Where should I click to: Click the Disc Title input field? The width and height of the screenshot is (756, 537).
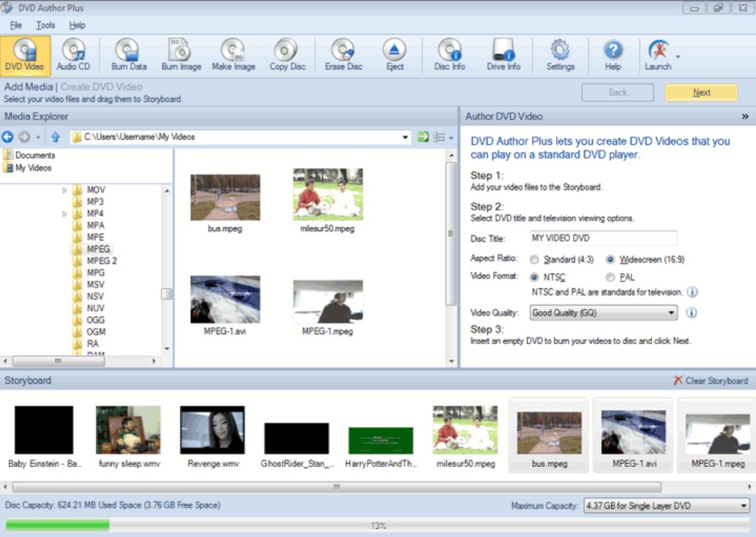click(x=603, y=238)
